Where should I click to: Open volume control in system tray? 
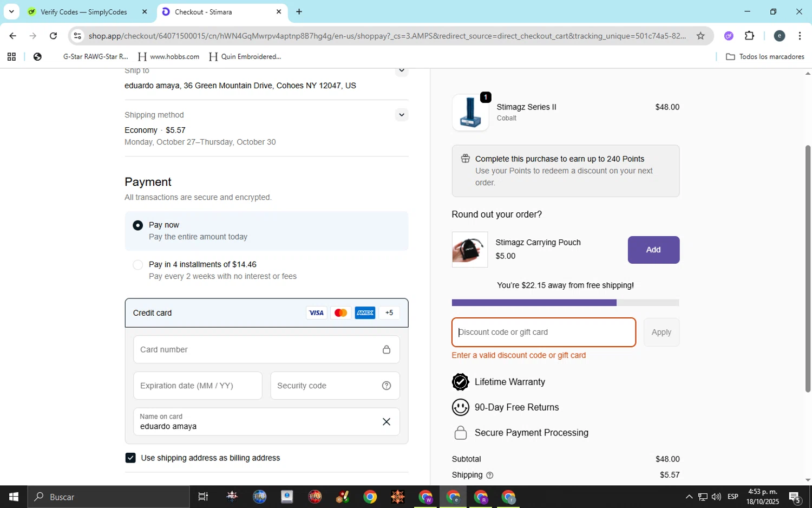pos(716,497)
